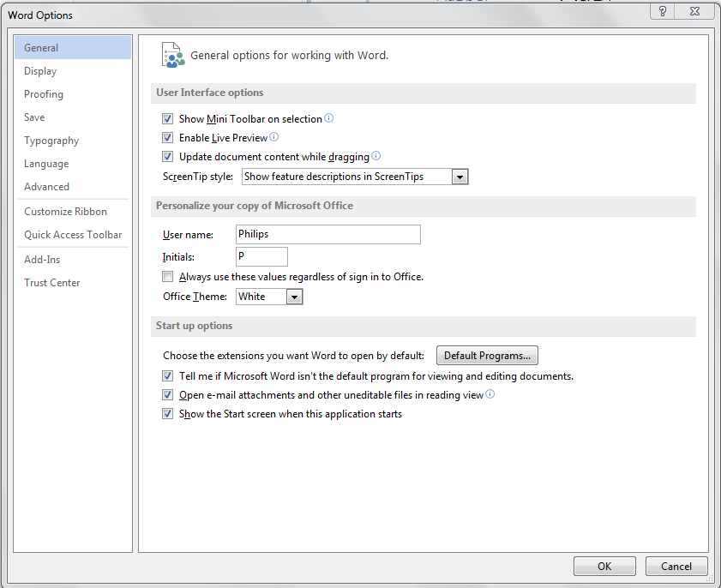Image resolution: width=721 pixels, height=588 pixels.
Task: Click info icon beside reading view option
Action: 490,395
